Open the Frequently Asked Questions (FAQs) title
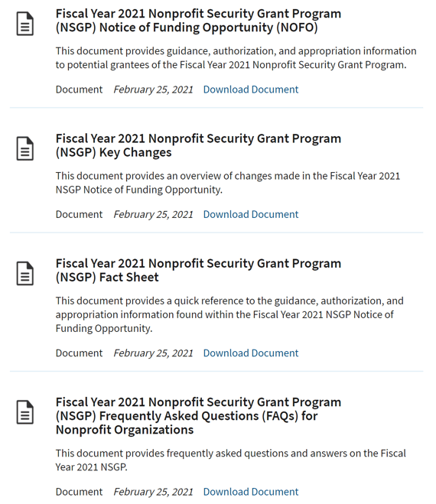The width and height of the screenshot is (436, 504). click(x=198, y=416)
